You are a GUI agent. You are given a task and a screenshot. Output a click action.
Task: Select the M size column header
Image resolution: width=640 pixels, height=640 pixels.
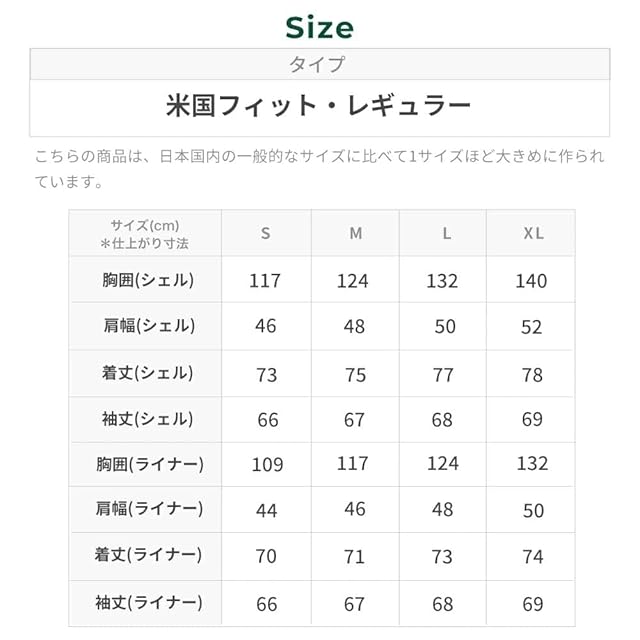point(355,233)
